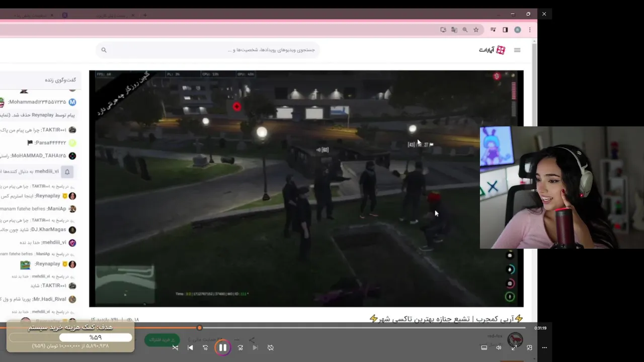Click the green subscribe button
Image resolution: width=644 pixels, height=362 pixels.
pos(162,340)
